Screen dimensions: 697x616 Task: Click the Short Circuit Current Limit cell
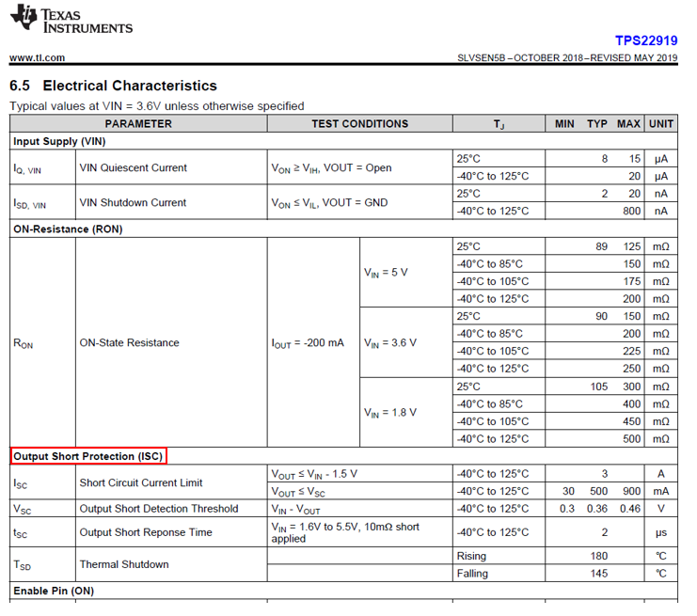[171, 482]
